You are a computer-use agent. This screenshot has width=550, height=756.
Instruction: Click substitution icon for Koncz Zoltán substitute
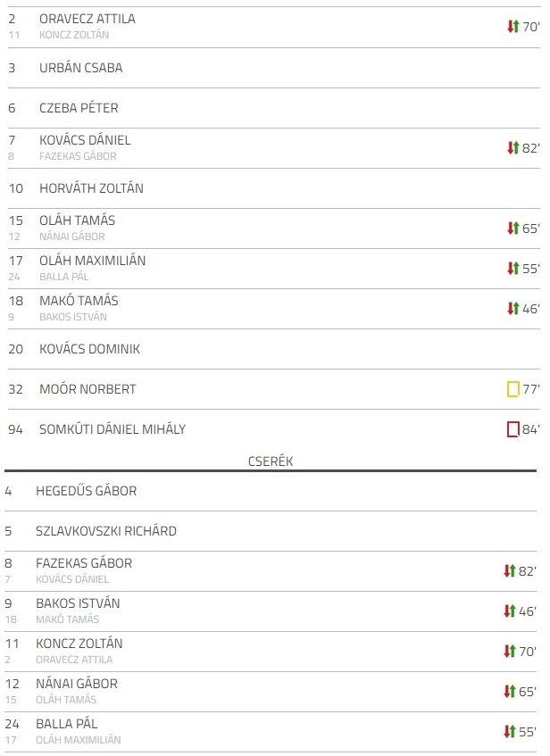click(510, 652)
